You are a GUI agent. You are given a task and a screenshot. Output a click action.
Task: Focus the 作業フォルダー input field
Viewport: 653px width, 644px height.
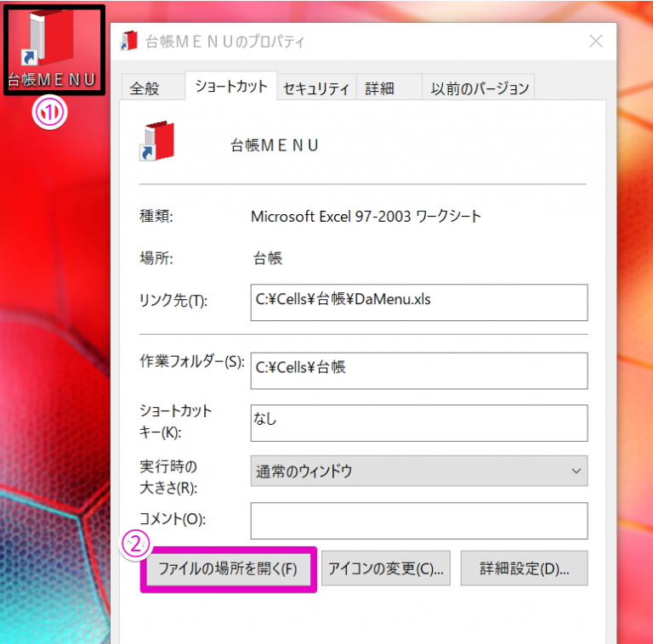(419, 370)
